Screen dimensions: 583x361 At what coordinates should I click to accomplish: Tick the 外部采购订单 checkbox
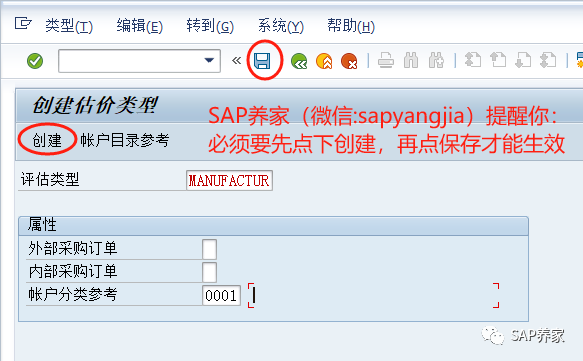tap(209, 249)
